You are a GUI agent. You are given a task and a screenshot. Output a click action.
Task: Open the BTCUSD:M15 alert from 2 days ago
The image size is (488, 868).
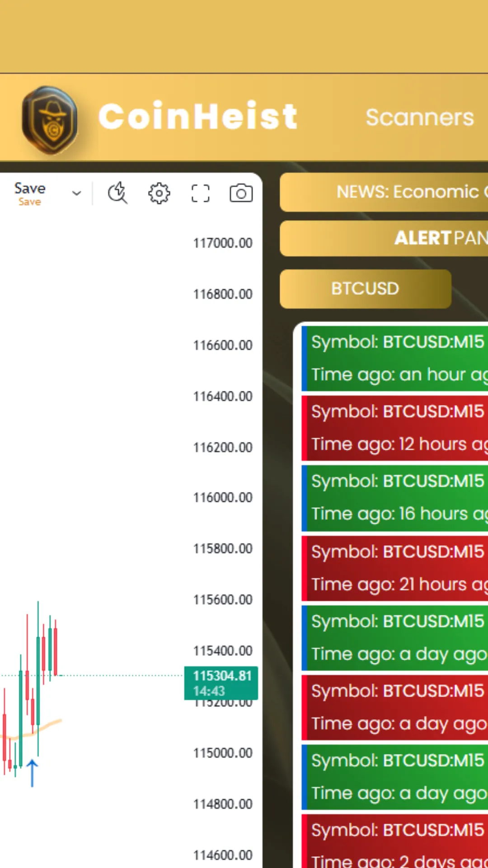(395, 841)
